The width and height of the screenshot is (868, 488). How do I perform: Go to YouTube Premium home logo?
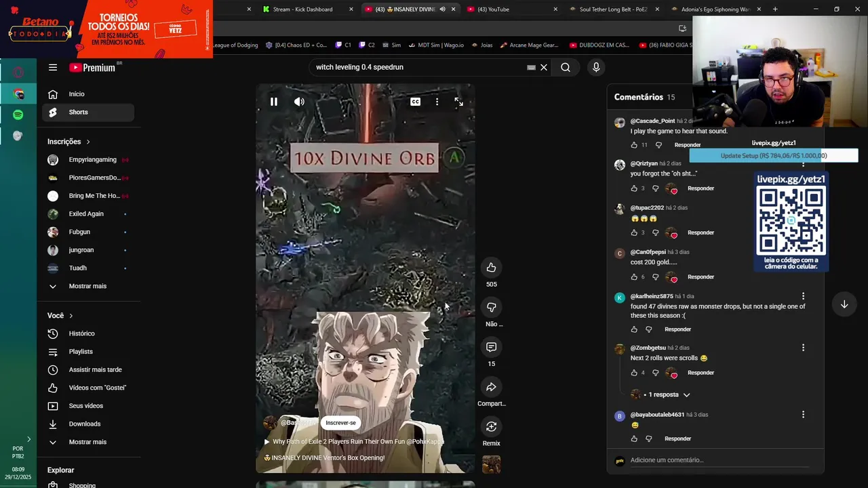94,67
